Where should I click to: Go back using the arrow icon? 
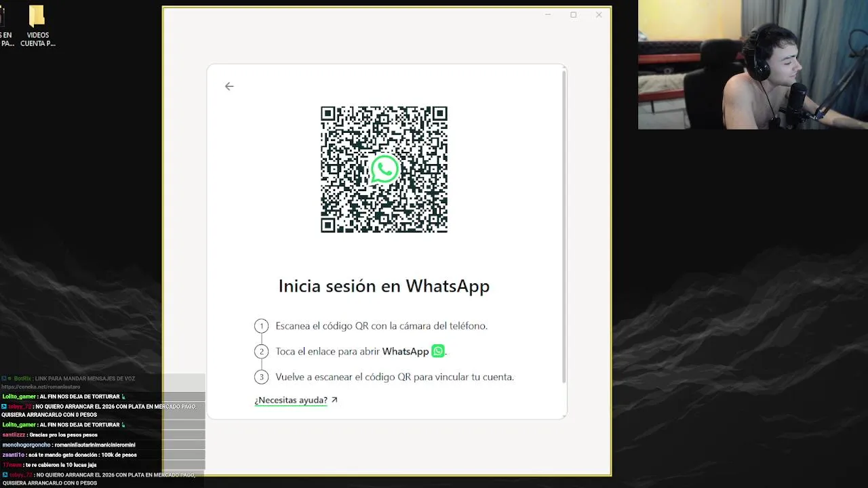coord(229,86)
